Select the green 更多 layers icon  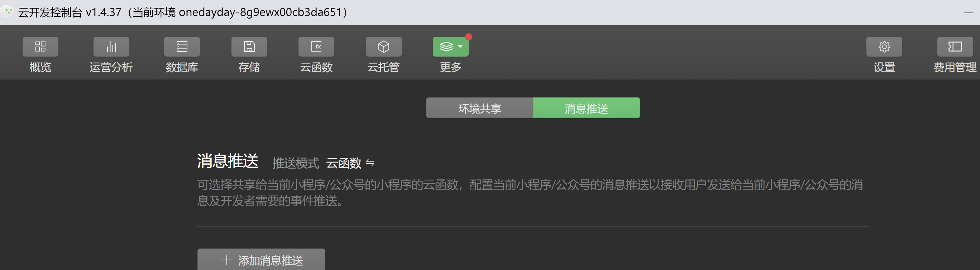(446, 47)
